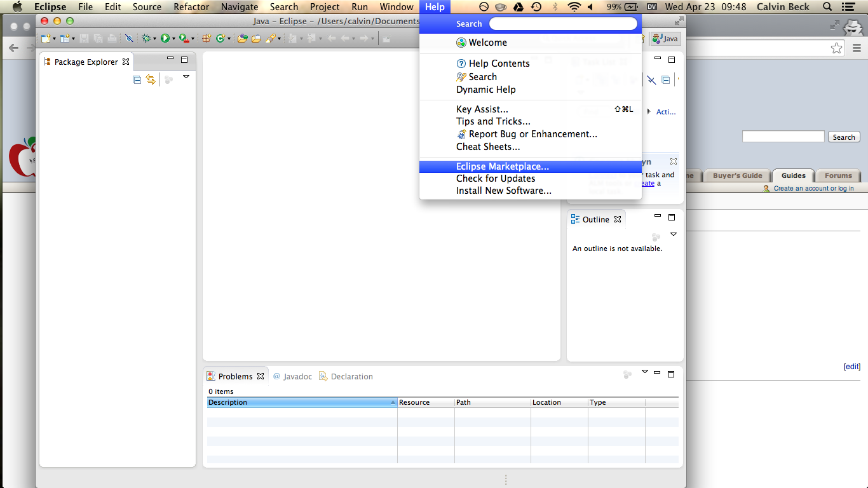This screenshot has height=488, width=868.
Task: Click the browser window's Search button
Action: 844,137
